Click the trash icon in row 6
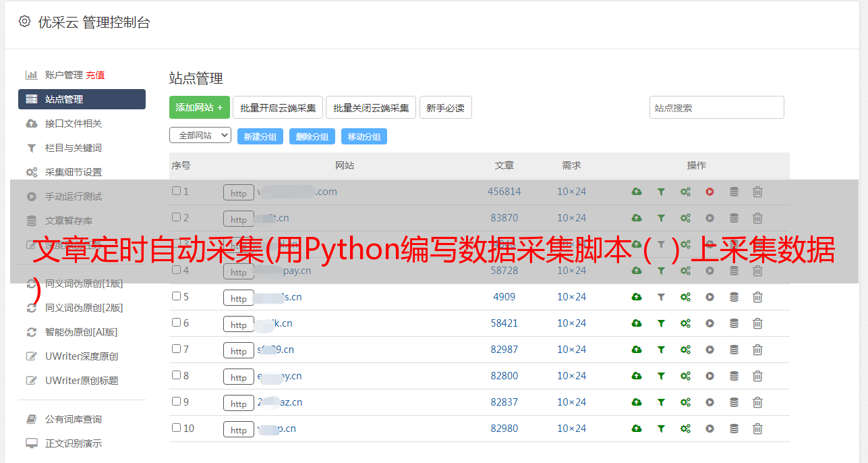 pyautogui.click(x=757, y=323)
